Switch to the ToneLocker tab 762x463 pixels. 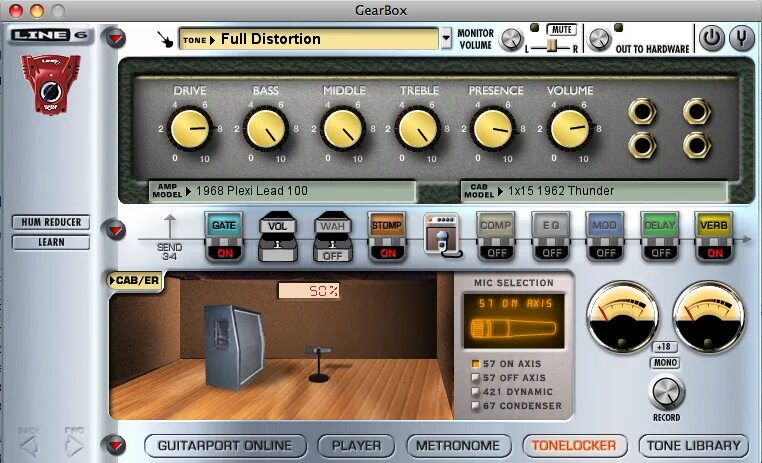tap(574, 446)
